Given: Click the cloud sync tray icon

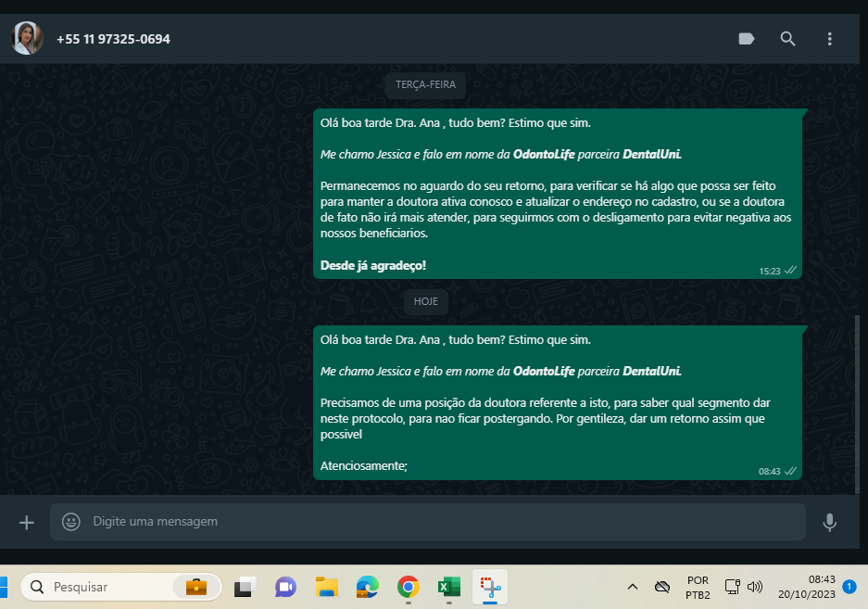Looking at the screenshot, I should (x=662, y=587).
